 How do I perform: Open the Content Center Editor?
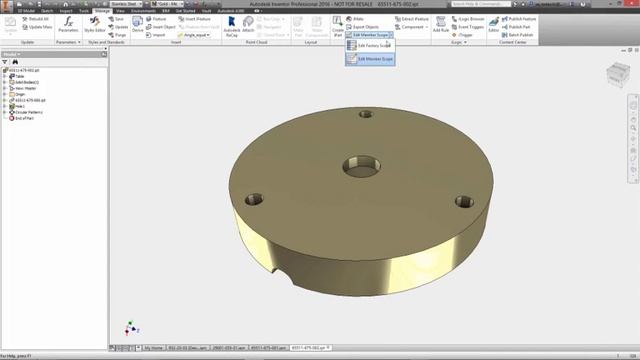pyautogui.click(x=493, y=24)
